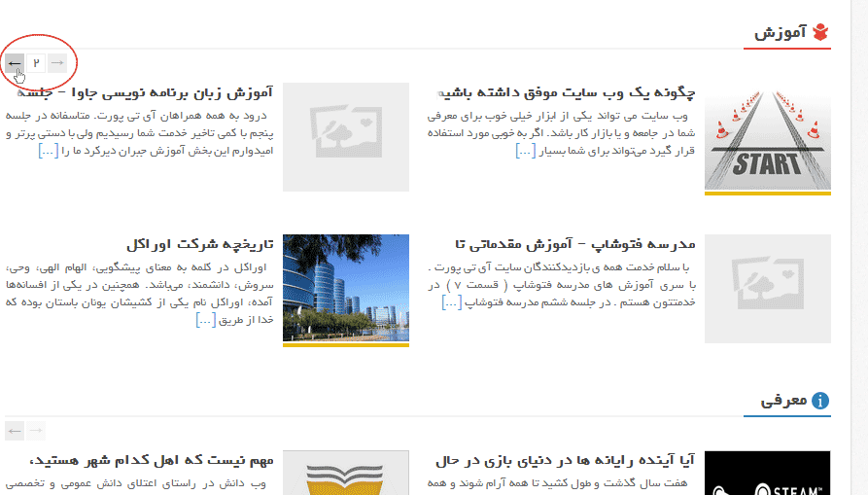Click placeholder image of the Photoshop article
The width and height of the screenshot is (868, 495).
(x=767, y=289)
